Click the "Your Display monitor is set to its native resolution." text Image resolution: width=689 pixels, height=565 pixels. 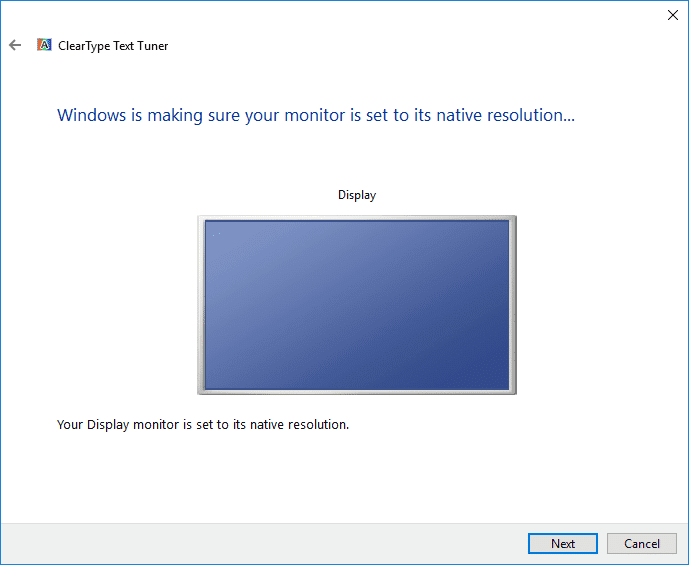pos(203,425)
